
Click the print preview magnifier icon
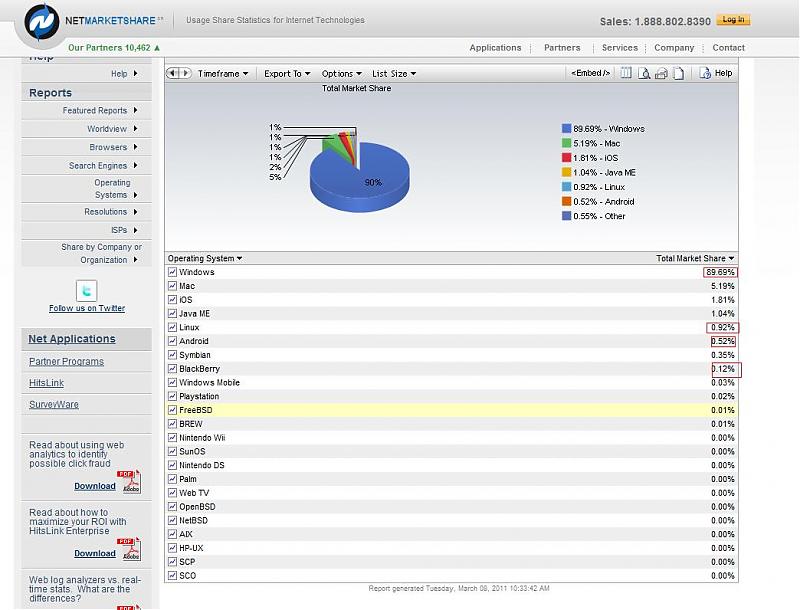pyautogui.click(x=644, y=73)
